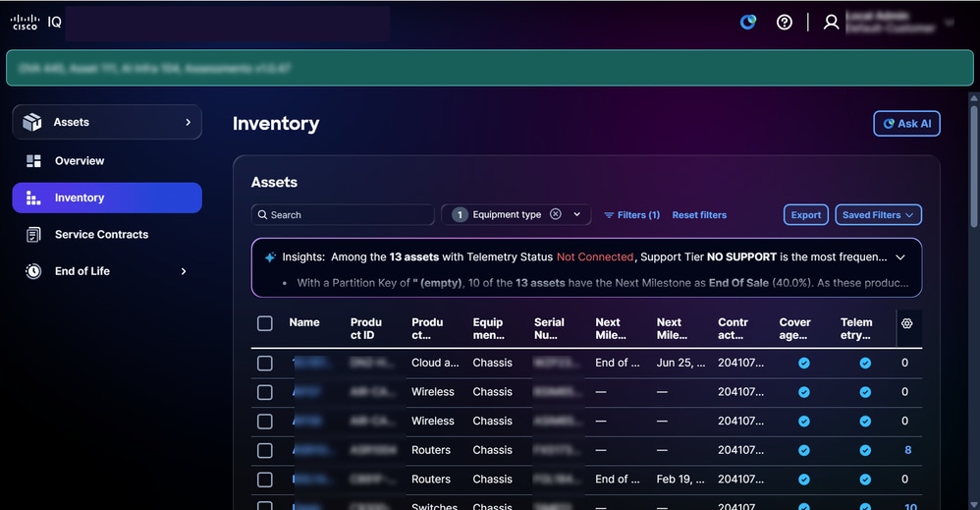Click telemetry check icon in Cloud row
The width and height of the screenshot is (980, 510).
coord(865,363)
